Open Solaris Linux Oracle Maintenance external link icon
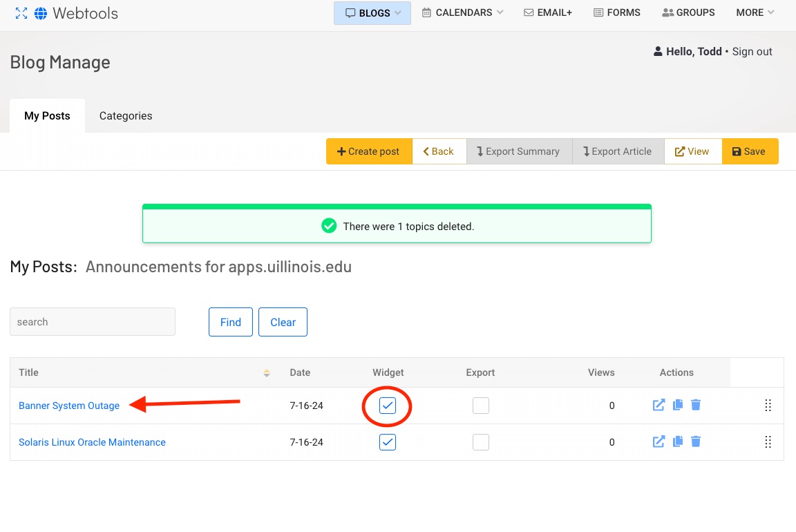This screenshot has height=532, width=796. click(658, 441)
